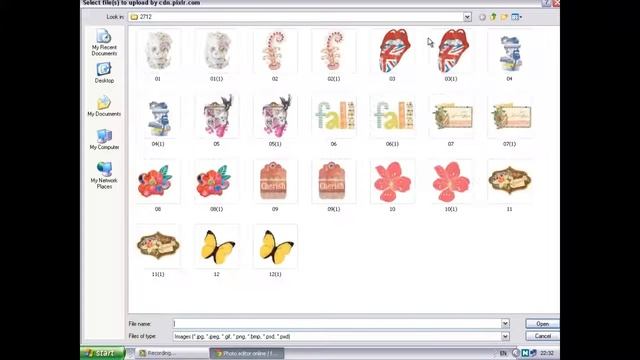Open My Recent Documents in places bar

tap(104, 42)
